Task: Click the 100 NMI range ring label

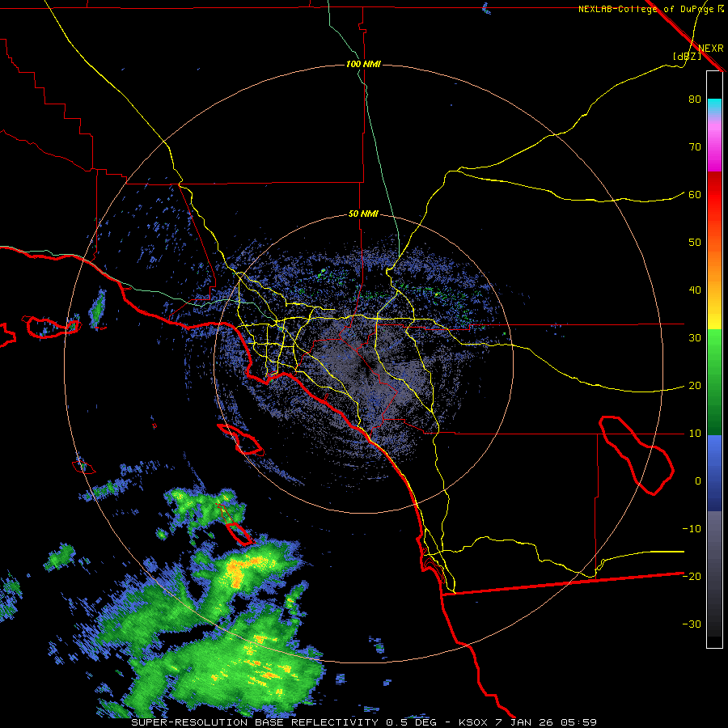Action: coord(363,64)
